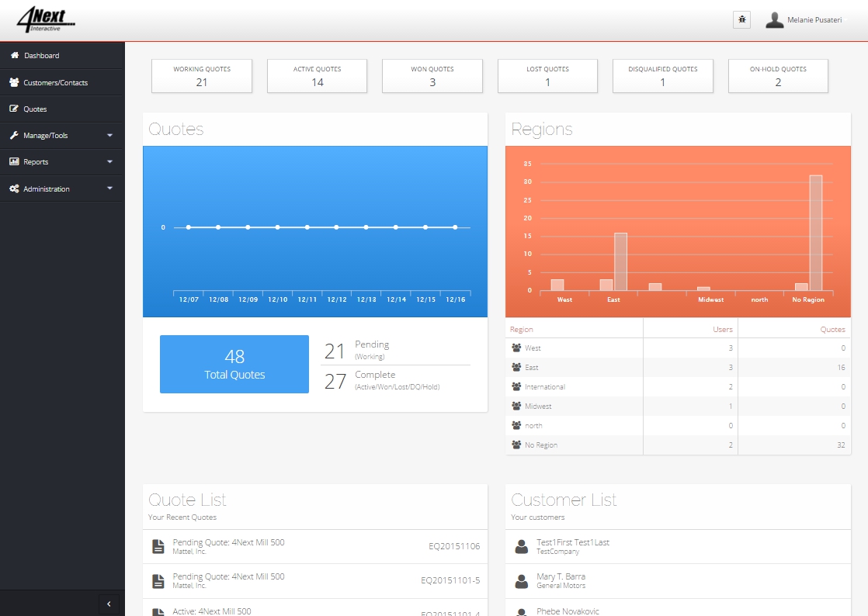868x616 pixels.
Task: Open Manage/Tools menu item
Action: click(62, 136)
